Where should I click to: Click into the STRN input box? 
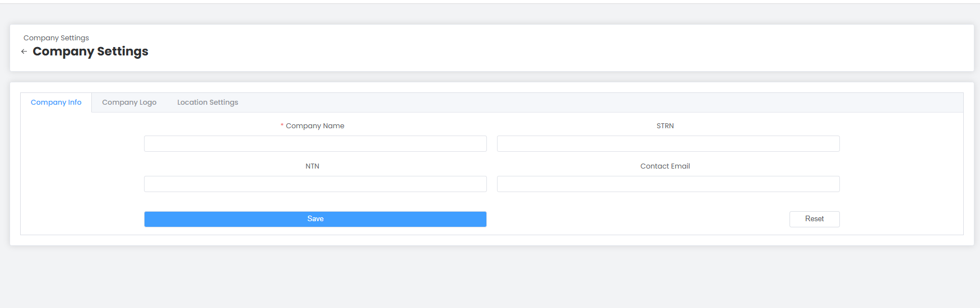668,144
